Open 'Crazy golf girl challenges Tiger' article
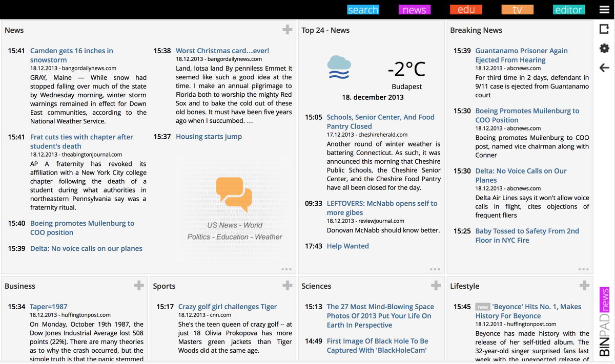Image resolution: width=615 pixels, height=364 pixels. coord(228,307)
